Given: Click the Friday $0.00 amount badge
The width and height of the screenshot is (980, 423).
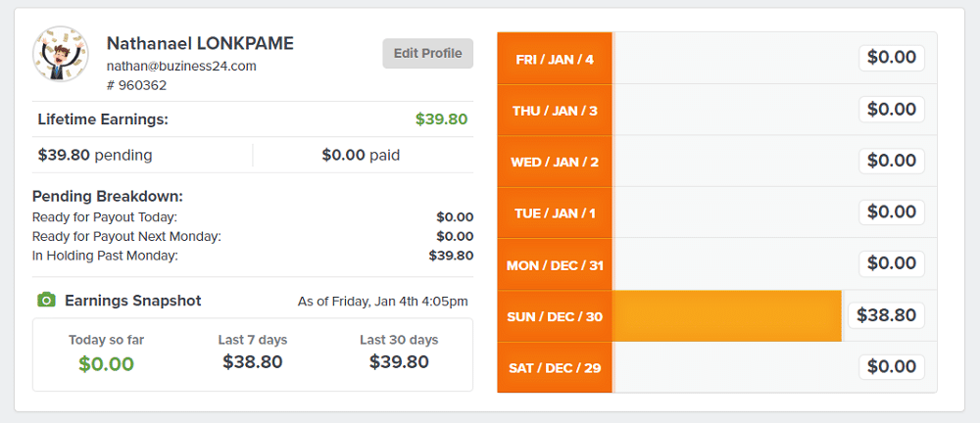Looking at the screenshot, I should pos(891,58).
